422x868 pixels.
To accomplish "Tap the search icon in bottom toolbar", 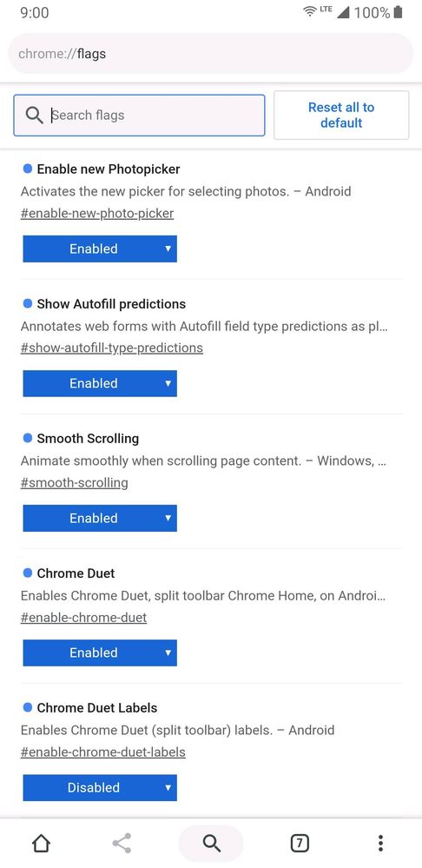I will [211, 843].
